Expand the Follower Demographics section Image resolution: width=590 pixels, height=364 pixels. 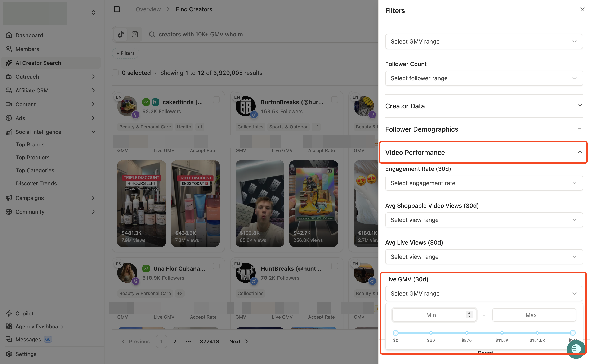click(484, 129)
